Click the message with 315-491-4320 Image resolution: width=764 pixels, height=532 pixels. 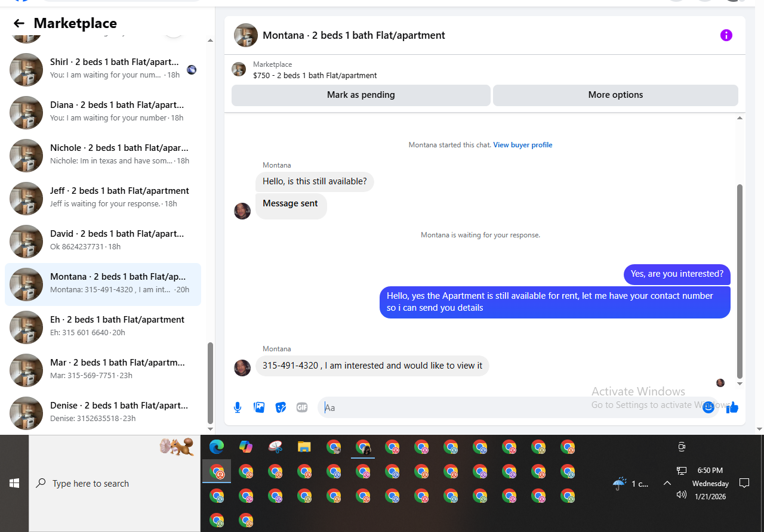[372, 366]
